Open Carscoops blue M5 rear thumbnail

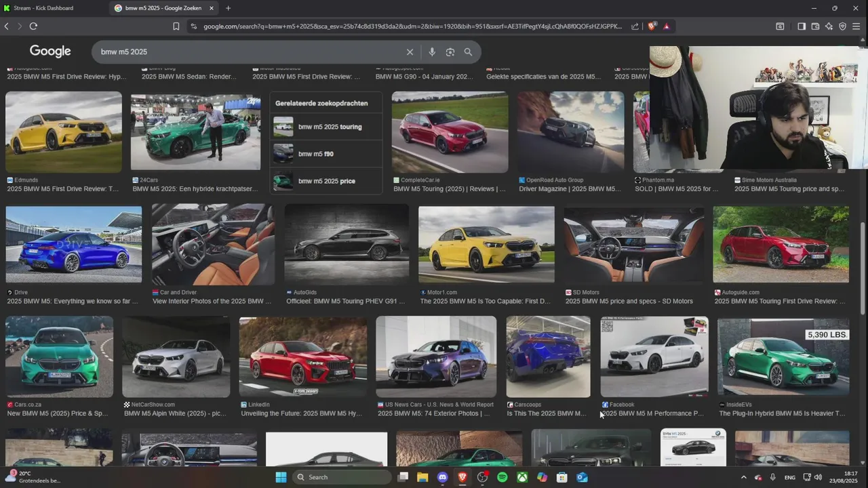(548, 357)
